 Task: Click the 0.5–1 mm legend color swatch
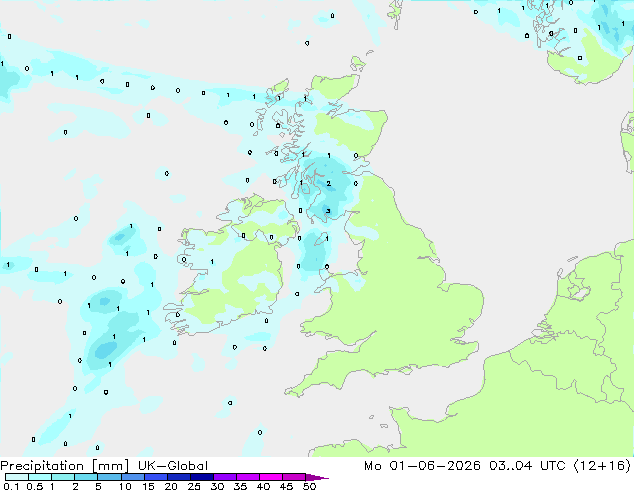tap(40, 477)
